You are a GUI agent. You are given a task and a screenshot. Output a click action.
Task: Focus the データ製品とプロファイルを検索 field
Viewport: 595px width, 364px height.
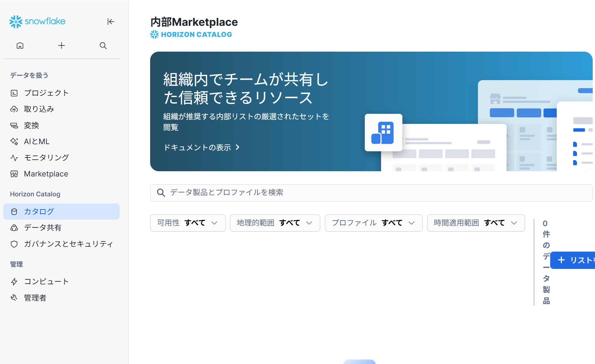pos(371,193)
